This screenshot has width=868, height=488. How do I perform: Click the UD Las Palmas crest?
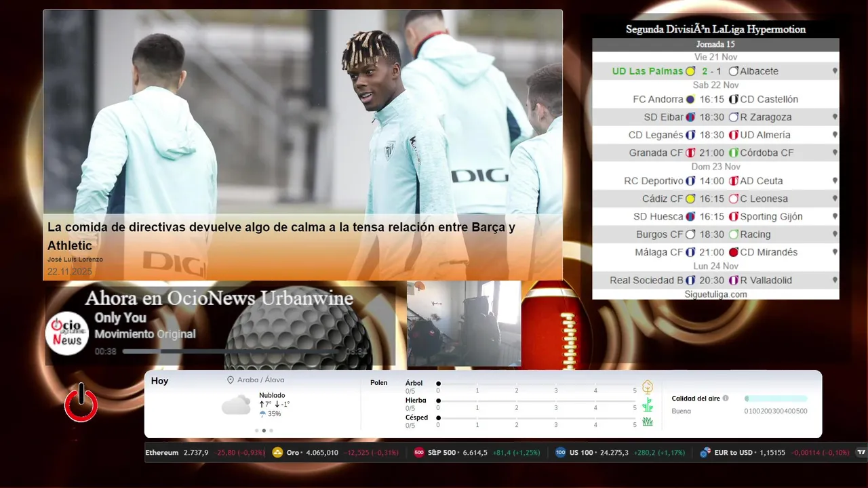[690, 71]
